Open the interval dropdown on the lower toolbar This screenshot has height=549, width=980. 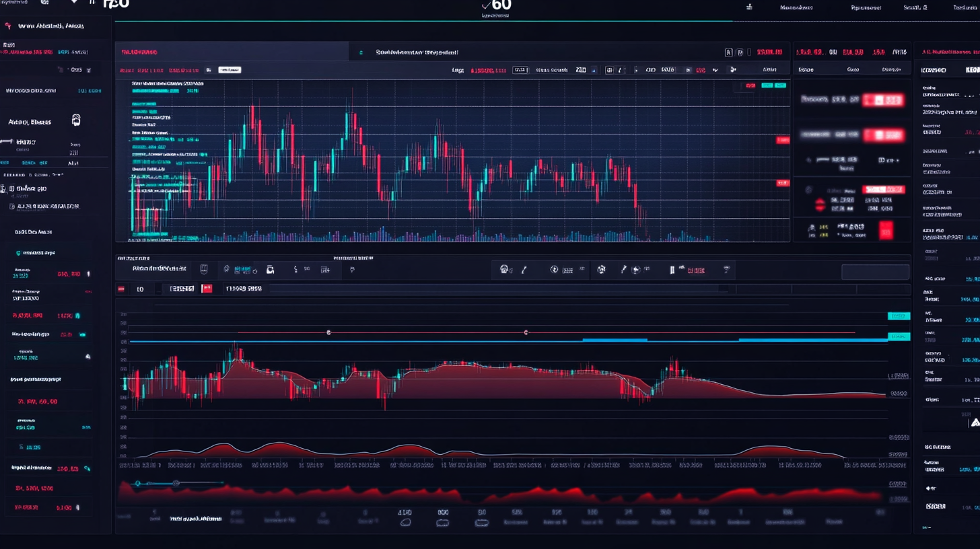pyautogui.click(x=140, y=289)
